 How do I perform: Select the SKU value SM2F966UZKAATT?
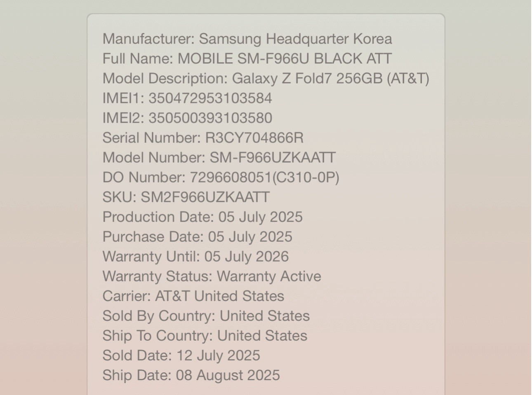click(x=205, y=197)
